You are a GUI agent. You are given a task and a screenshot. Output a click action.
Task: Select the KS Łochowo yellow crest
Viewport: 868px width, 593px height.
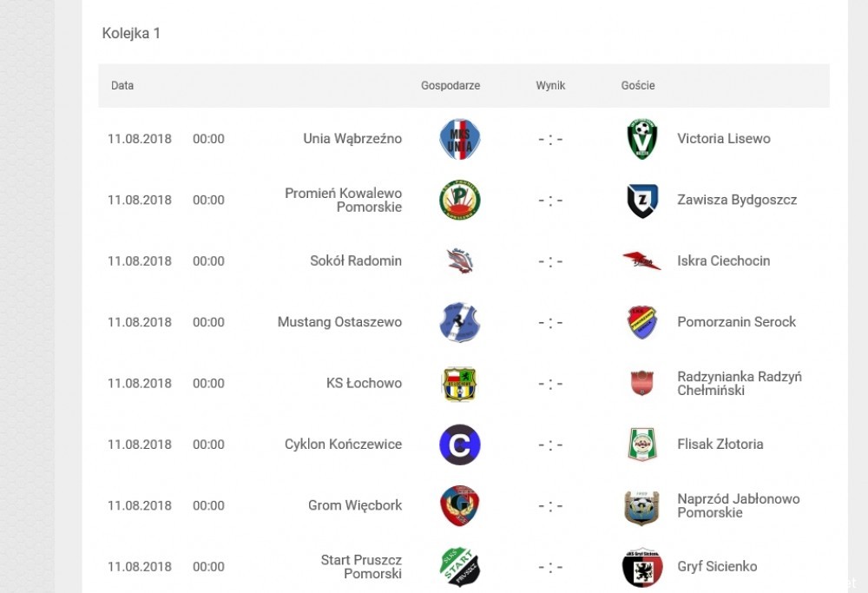pos(459,384)
